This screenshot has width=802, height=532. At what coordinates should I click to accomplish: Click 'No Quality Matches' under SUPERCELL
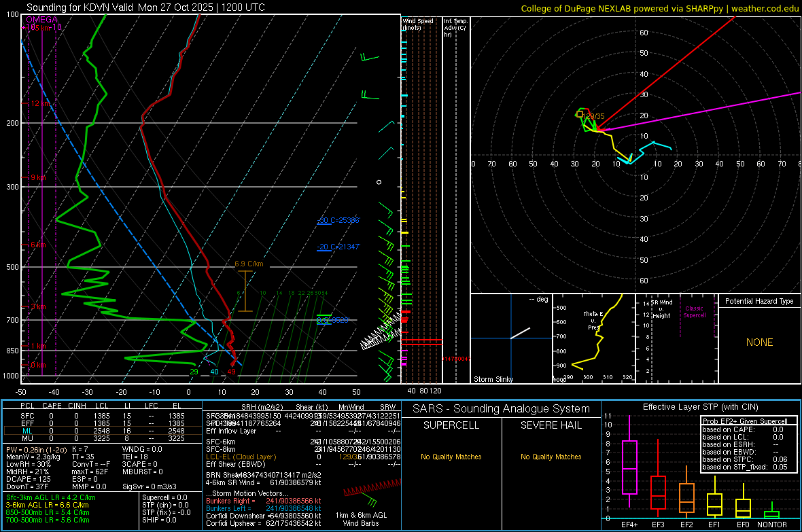(451, 457)
